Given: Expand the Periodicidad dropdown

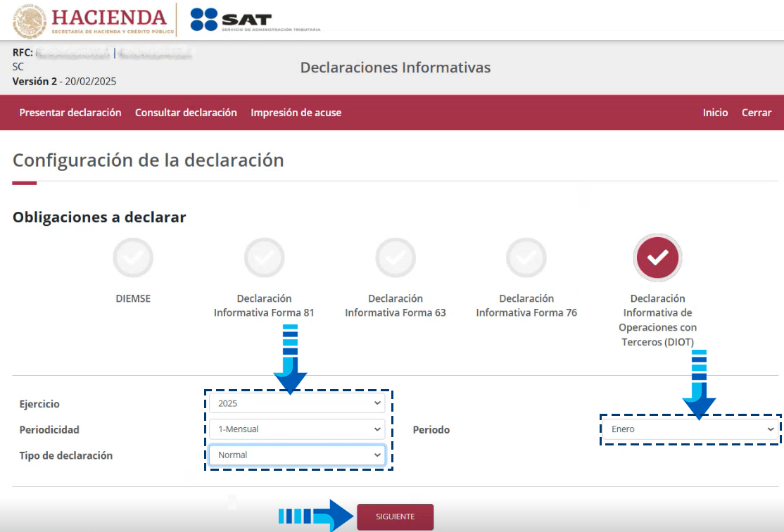Looking at the screenshot, I should [x=297, y=429].
